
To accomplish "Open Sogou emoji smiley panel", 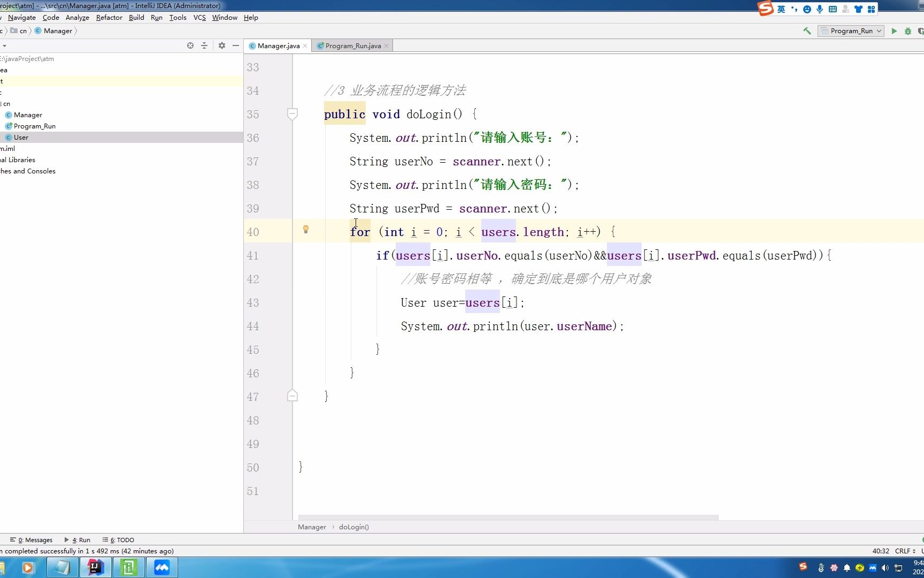I will point(807,9).
